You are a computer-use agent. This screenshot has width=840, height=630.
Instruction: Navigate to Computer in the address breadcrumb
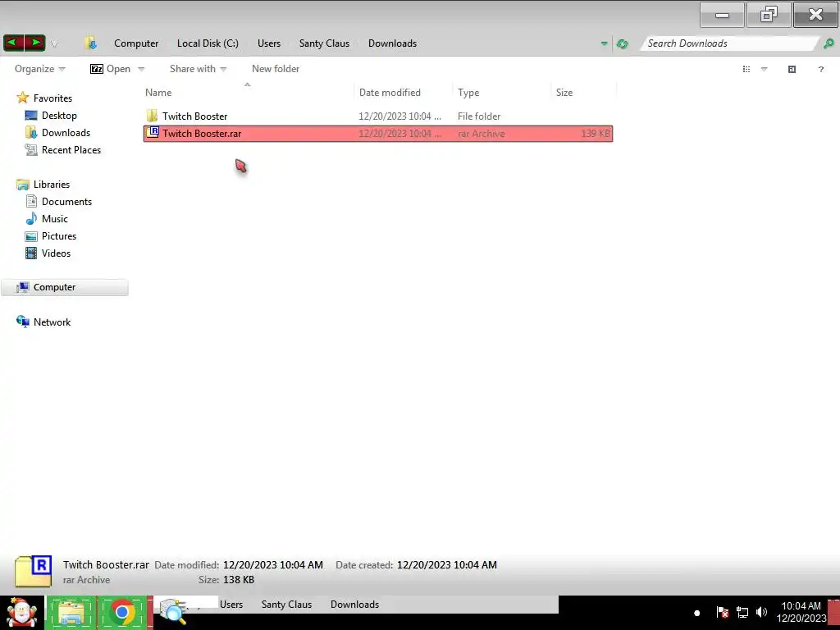point(136,43)
